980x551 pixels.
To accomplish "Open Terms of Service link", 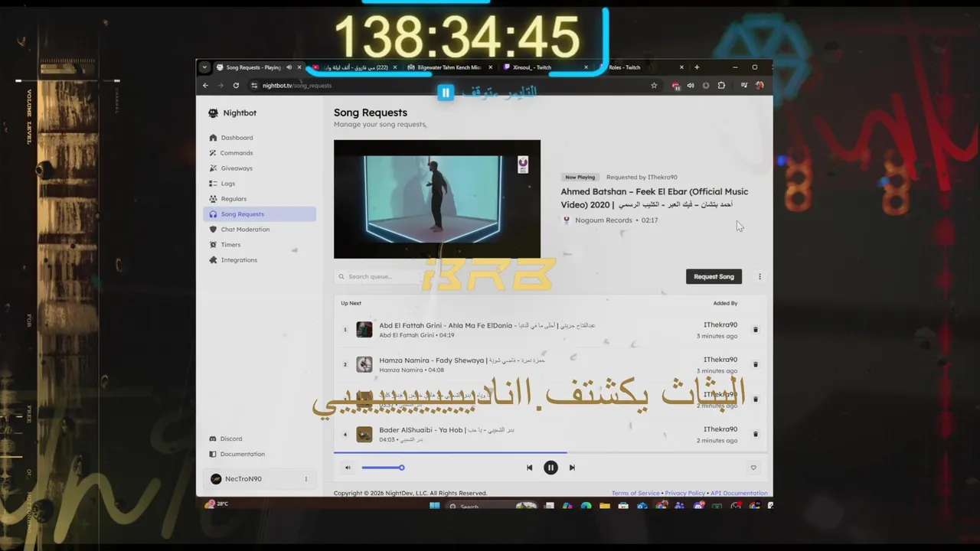I will pyautogui.click(x=635, y=494).
